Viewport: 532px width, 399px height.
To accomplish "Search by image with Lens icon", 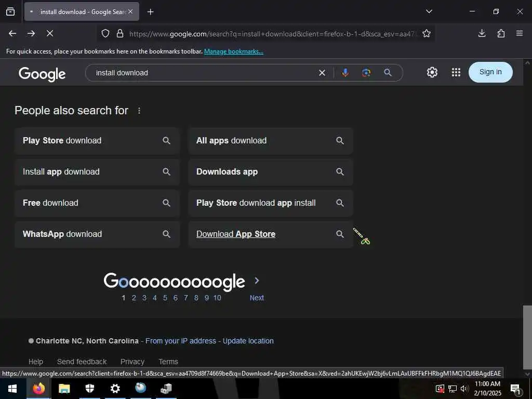I will (366, 73).
